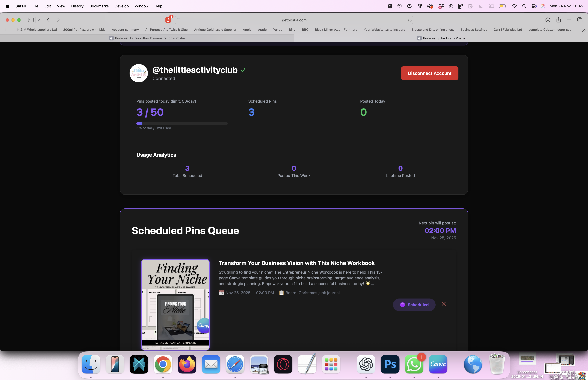Click the daily limit progress bar
Image resolution: width=588 pixels, height=380 pixels.
coord(182,123)
